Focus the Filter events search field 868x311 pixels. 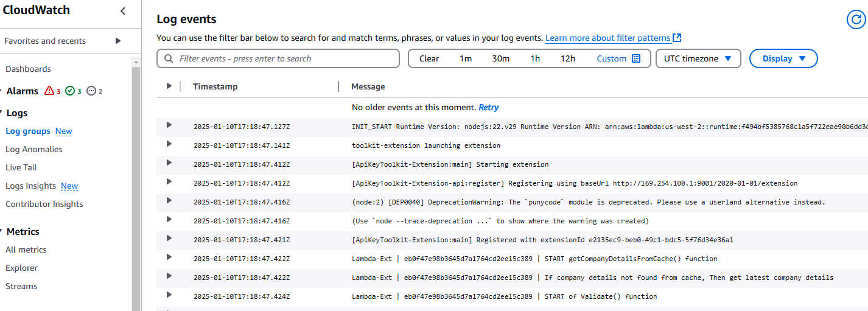coord(278,58)
